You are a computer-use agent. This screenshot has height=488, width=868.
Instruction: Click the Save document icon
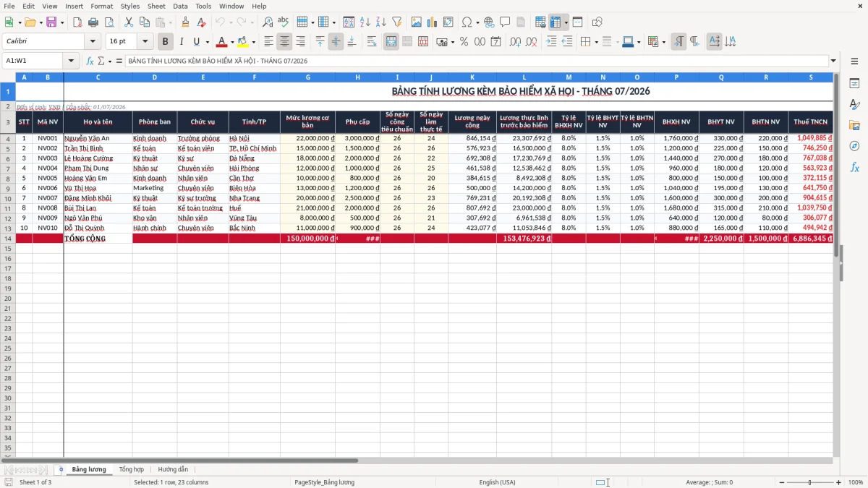pos(51,22)
